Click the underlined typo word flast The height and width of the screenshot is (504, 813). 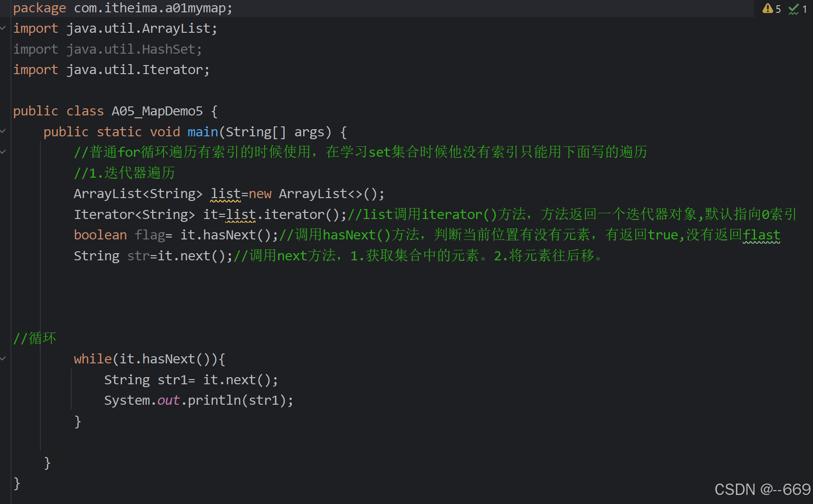click(x=761, y=234)
